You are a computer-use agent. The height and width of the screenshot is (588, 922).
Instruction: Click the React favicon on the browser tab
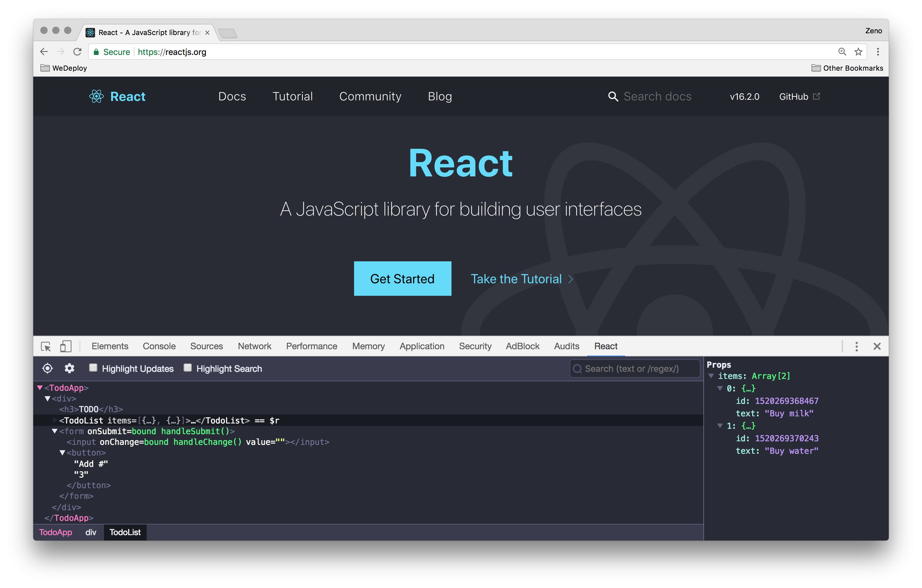coord(90,33)
